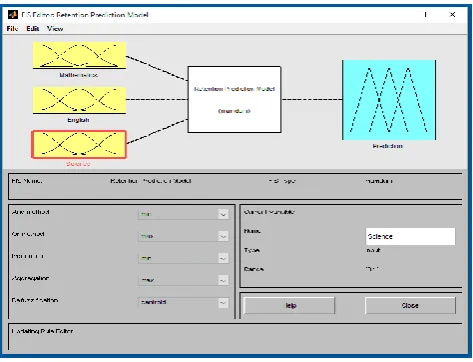Click the FIS name value Retention Prediction Model
The image size is (473, 362).
point(151,181)
